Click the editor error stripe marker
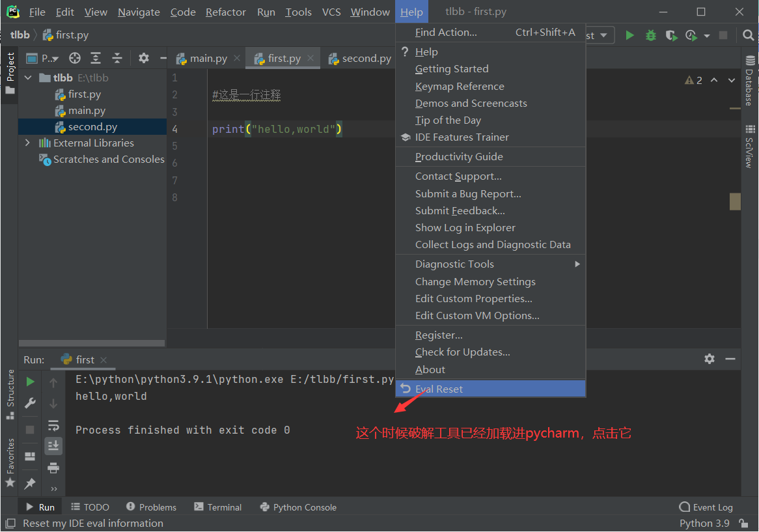The height and width of the screenshot is (532, 759). pyautogui.click(x=735, y=201)
